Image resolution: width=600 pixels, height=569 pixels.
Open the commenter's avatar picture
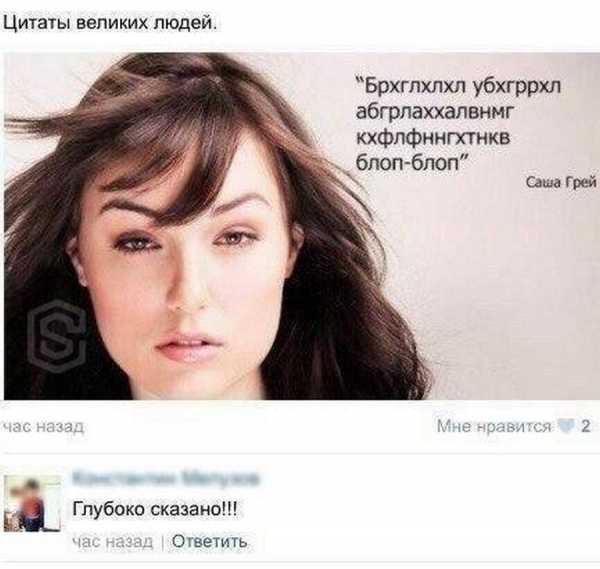click(x=33, y=503)
